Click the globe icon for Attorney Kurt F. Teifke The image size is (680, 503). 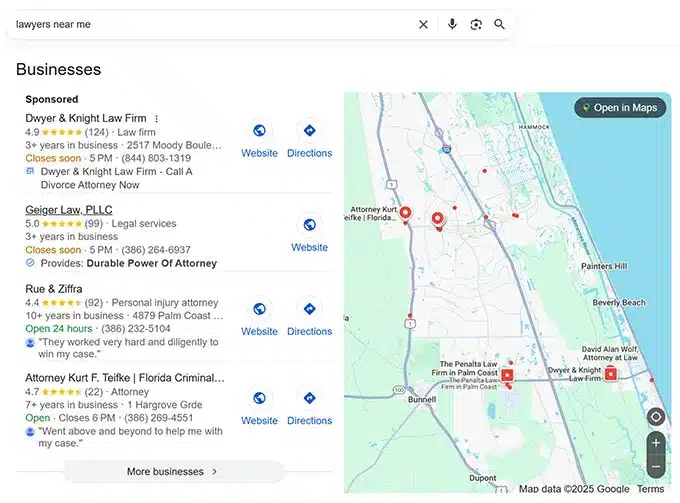click(x=259, y=398)
